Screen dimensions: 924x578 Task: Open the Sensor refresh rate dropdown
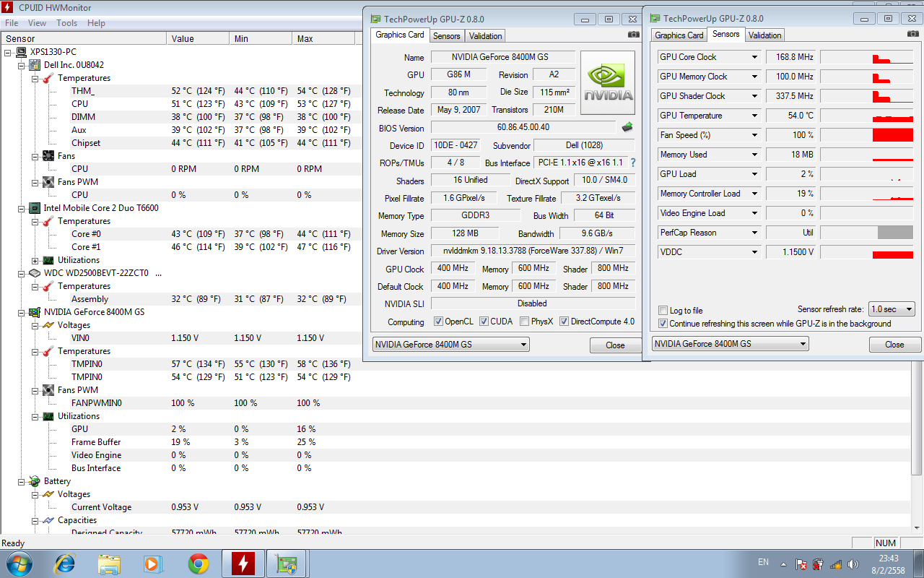(x=892, y=309)
